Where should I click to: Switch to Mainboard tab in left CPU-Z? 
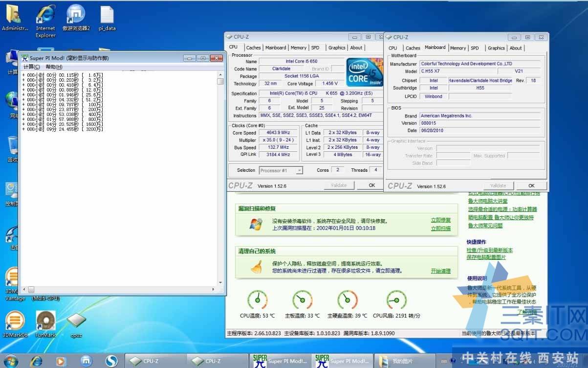pyautogui.click(x=276, y=48)
